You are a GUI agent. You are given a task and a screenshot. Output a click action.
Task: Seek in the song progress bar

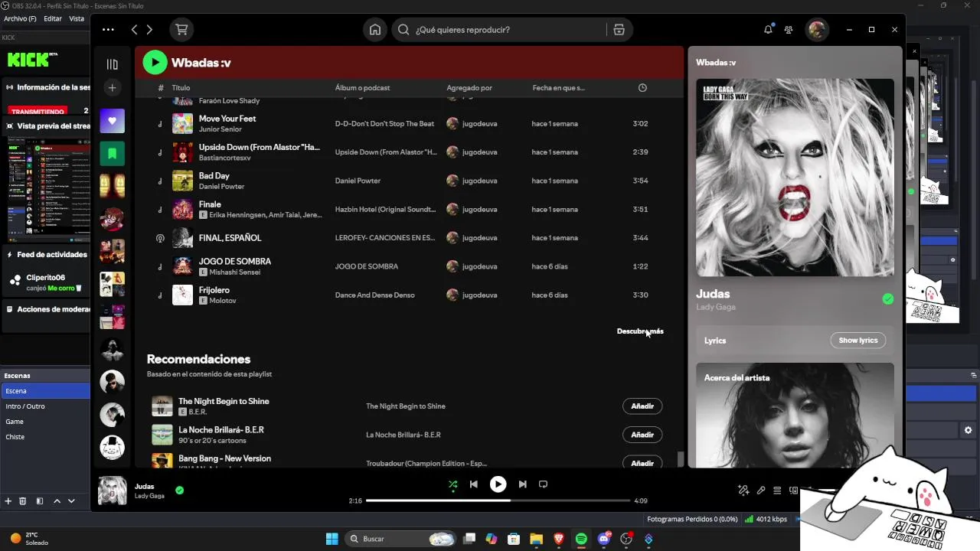pyautogui.click(x=498, y=500)
